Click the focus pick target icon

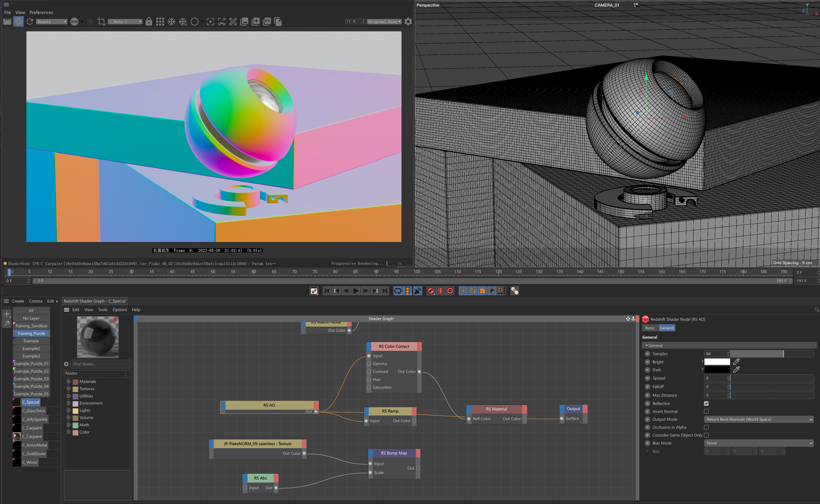tap(210, 22)
